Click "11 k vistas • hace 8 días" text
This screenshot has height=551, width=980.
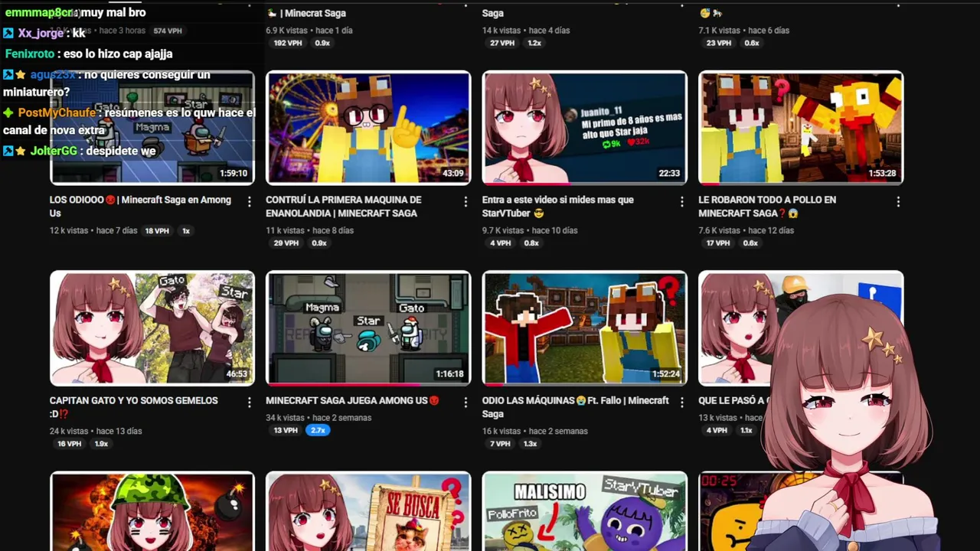(x=309, y=230)
